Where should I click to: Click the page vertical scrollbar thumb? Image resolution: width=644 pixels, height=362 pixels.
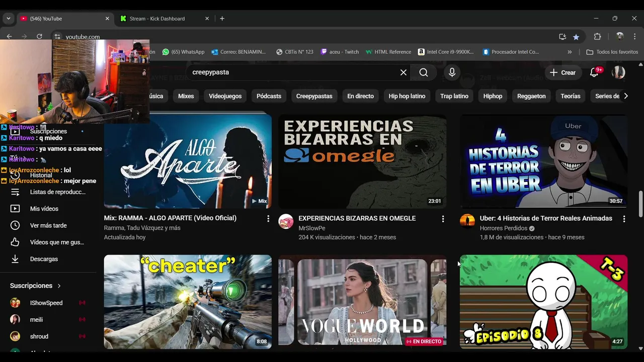640,204
